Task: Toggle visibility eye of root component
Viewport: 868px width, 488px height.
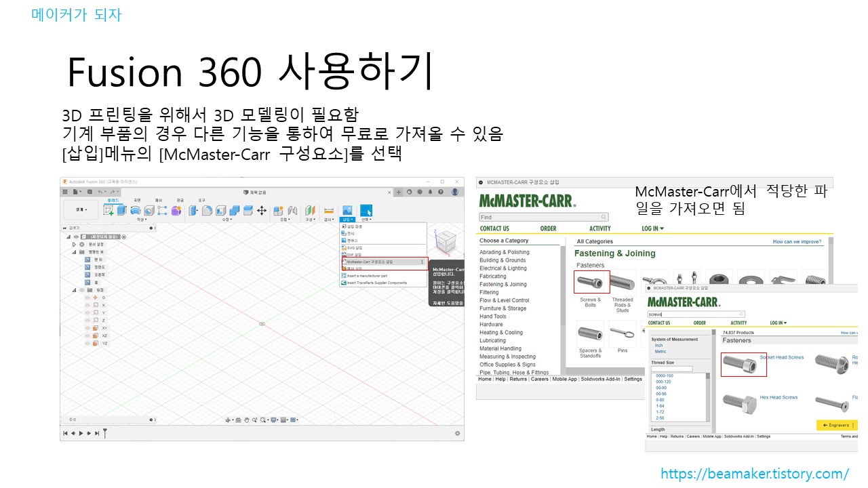Action: pos(76,237)
